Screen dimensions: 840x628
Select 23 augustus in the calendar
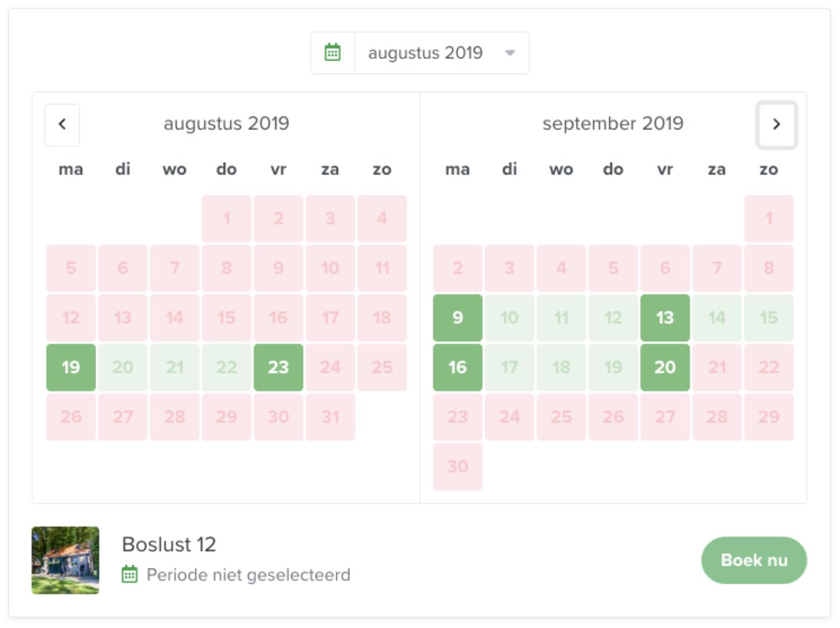[x=278, y=367]
